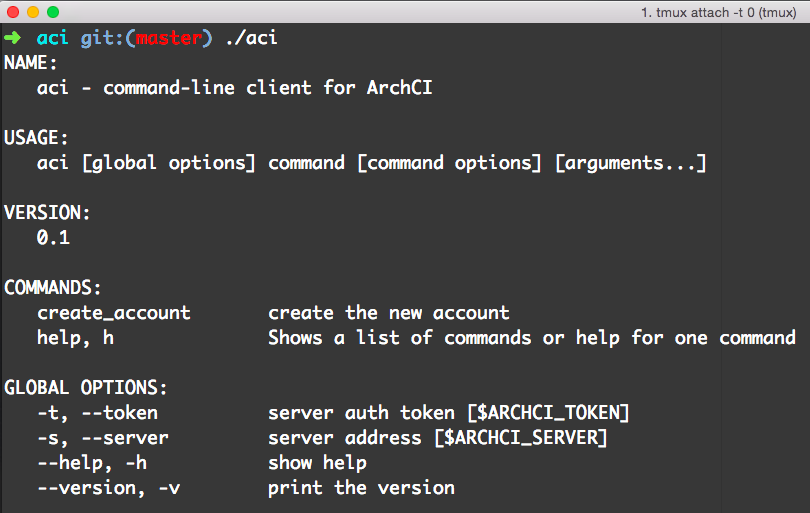Click the '--version, -v' option
This screenshot has width=810, height=513.
108,488
